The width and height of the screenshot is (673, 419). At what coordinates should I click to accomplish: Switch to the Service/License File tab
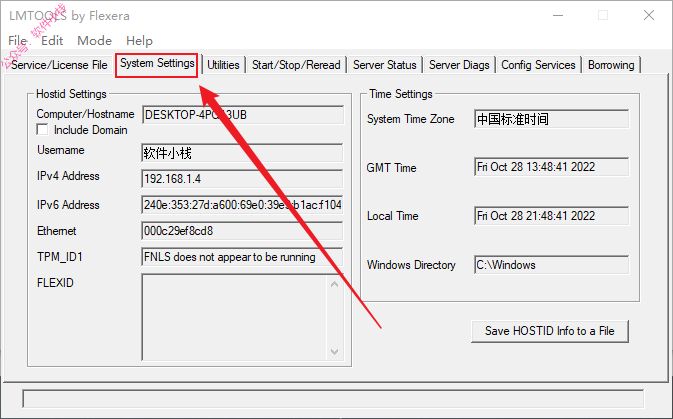tap(59, 65)
